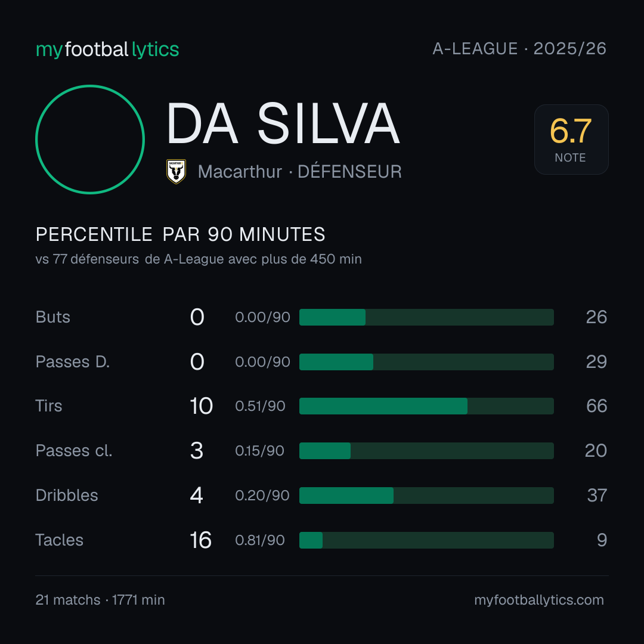Click the Buts percentile bar
644x644 pixels.
(x=426, y=317)
